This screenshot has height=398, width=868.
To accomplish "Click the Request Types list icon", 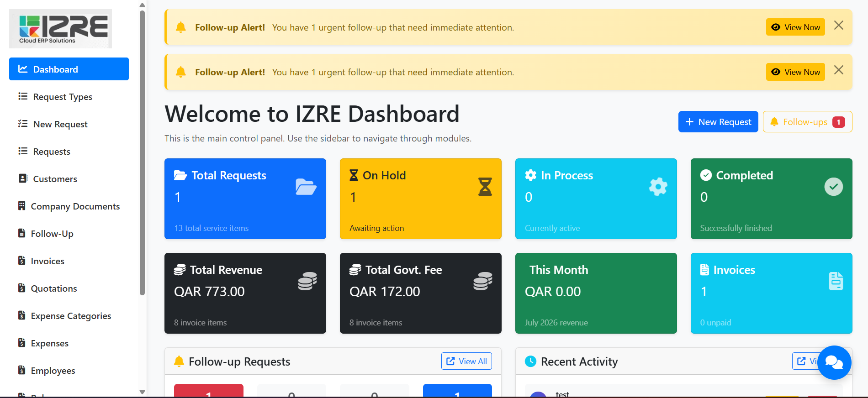I will tap(23, 96).
